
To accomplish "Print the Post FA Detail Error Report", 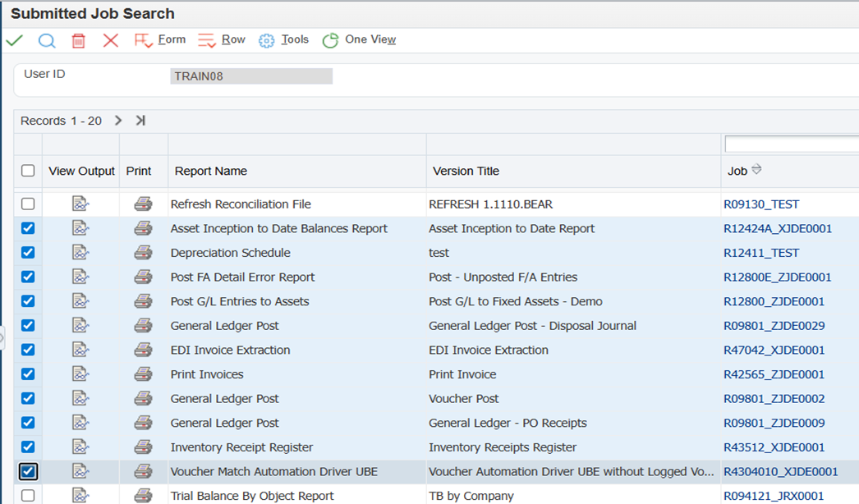I will click(143, 277).
